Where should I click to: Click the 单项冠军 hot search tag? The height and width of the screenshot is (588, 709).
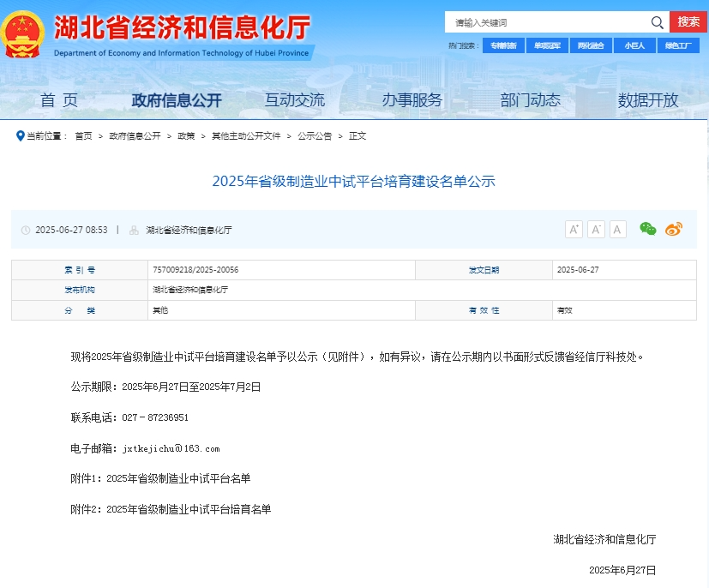(x=547, y=45)
